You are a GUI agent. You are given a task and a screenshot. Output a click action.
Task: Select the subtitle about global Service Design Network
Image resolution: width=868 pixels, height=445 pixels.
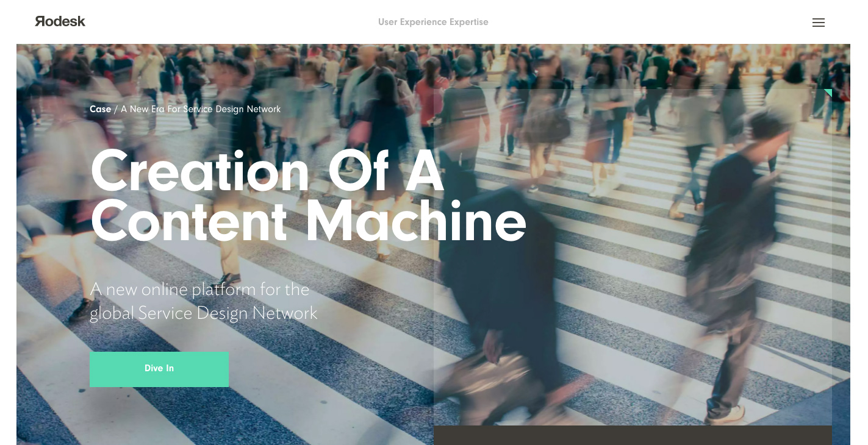(x=204, y=301)
